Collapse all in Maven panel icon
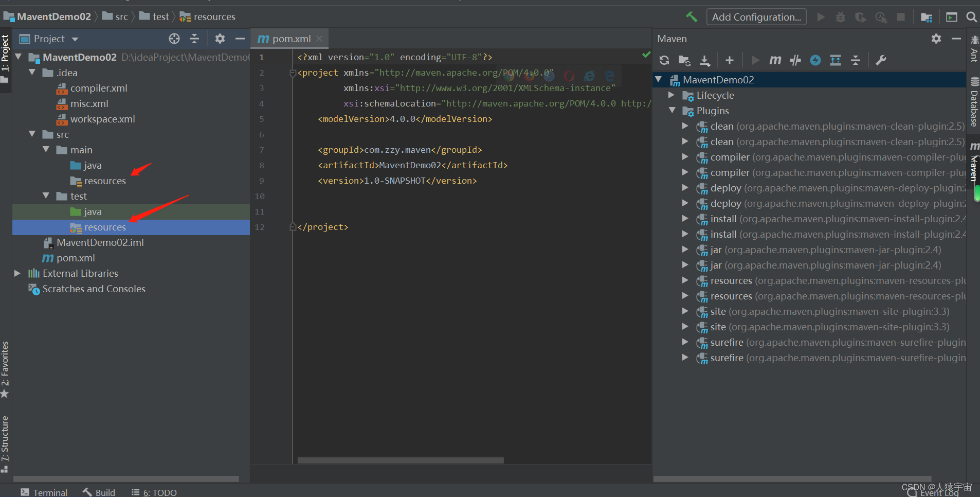 (x=856, y=60)
